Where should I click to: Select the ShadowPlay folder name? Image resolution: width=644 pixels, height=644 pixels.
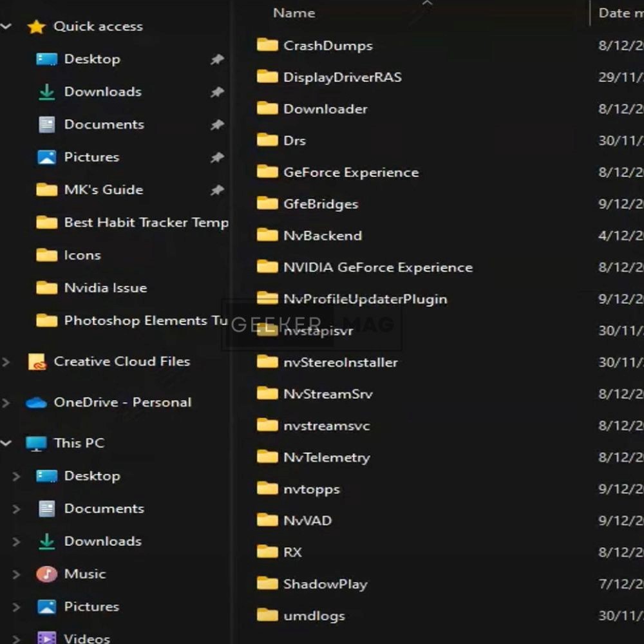point(325,584)
